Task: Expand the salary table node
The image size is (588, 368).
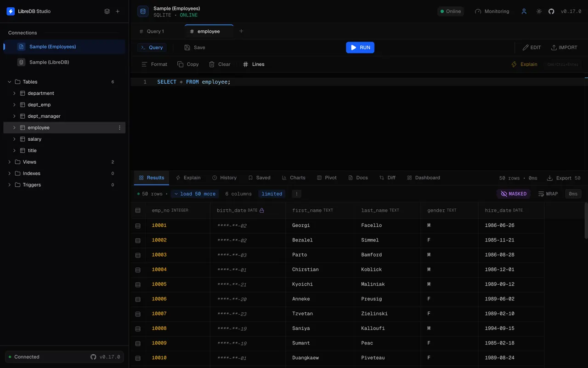Action: coord(14,139)
